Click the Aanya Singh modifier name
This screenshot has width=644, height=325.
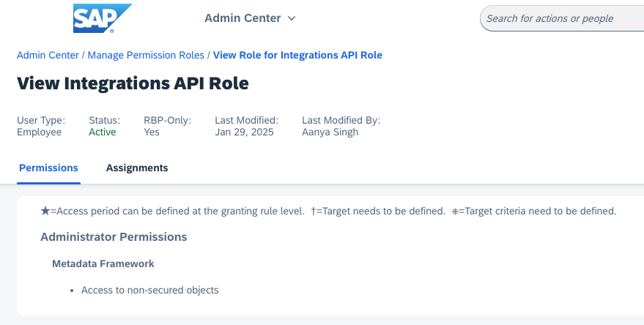coord(330,132)
